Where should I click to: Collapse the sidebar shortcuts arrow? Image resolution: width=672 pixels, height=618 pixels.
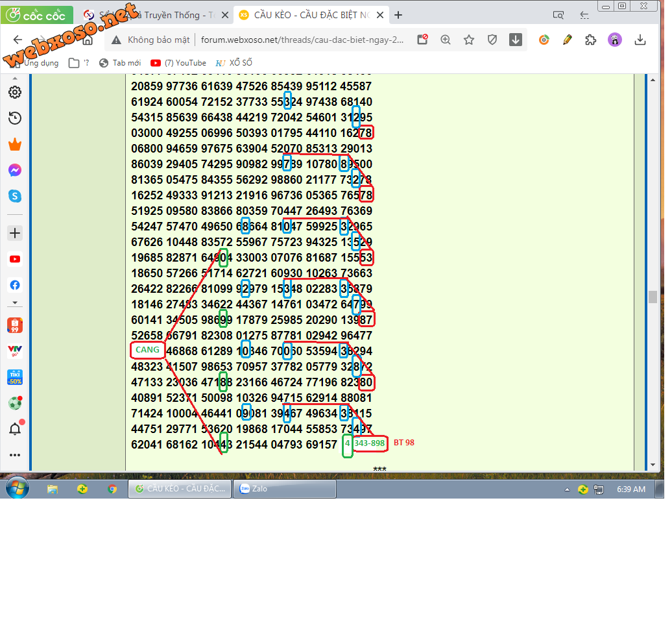click(14, 303)
